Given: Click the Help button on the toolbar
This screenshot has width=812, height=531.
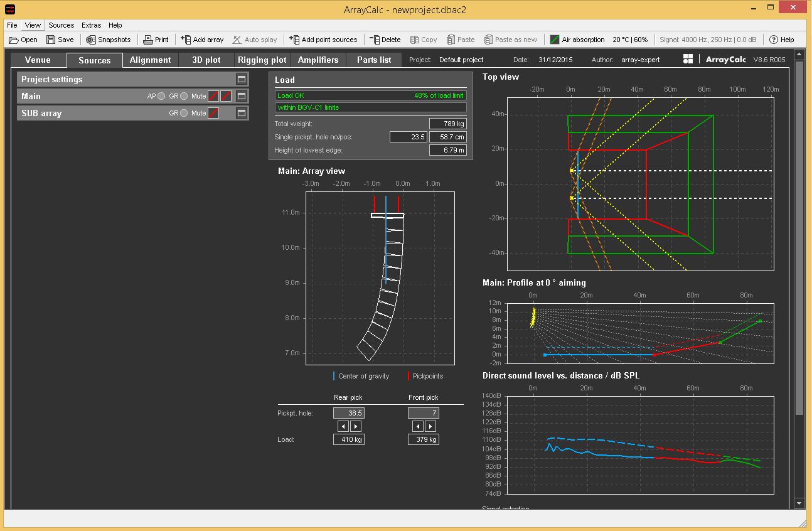Looking at the screenshot, I should pos(781,39).
